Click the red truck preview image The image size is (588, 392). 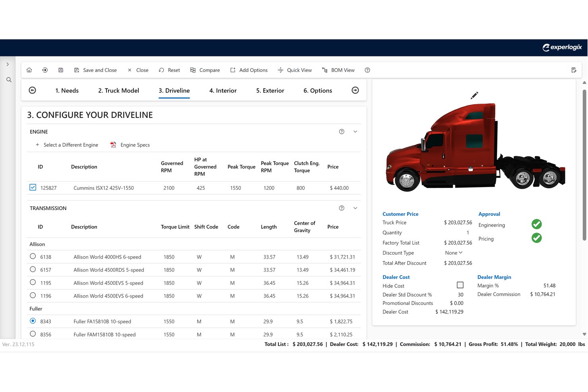476,147
